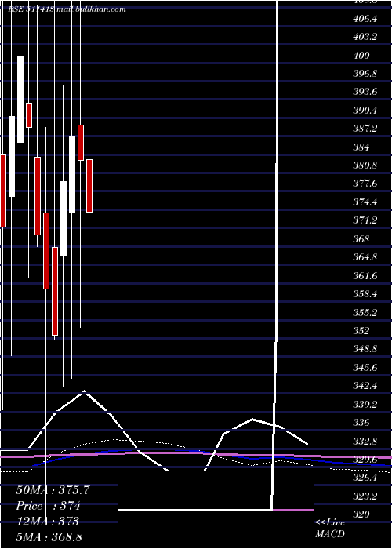This screenshot has width=392, height=549.
Task: Select the 329.6 axis tick label
Action: click(x=365, y=459)
